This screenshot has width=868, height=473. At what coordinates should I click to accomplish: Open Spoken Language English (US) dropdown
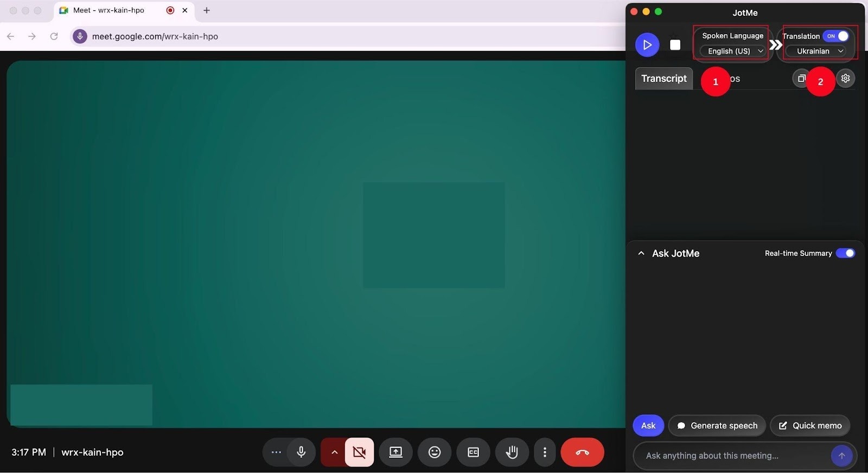tap(732, 51)
